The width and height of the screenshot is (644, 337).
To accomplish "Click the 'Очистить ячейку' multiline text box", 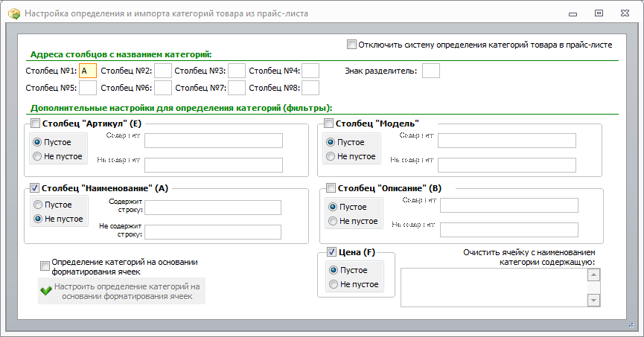I will [494, 287].
